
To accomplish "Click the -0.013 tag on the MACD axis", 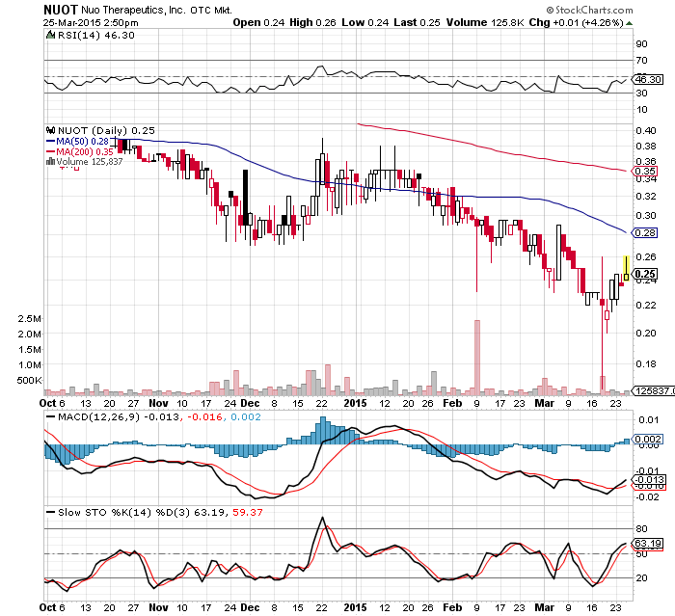I will [648, 480].
